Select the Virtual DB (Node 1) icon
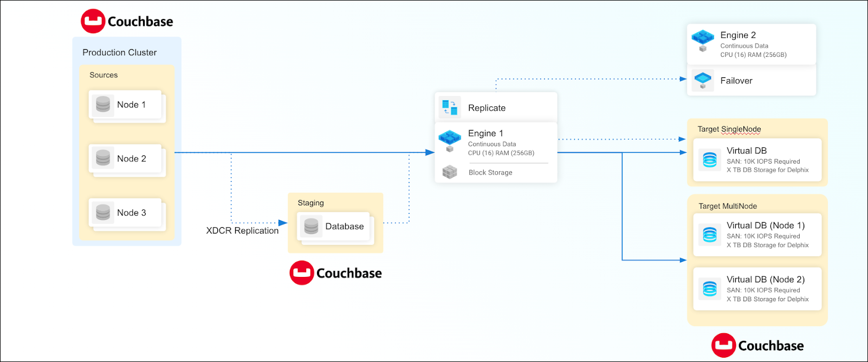 coord(709,235)
